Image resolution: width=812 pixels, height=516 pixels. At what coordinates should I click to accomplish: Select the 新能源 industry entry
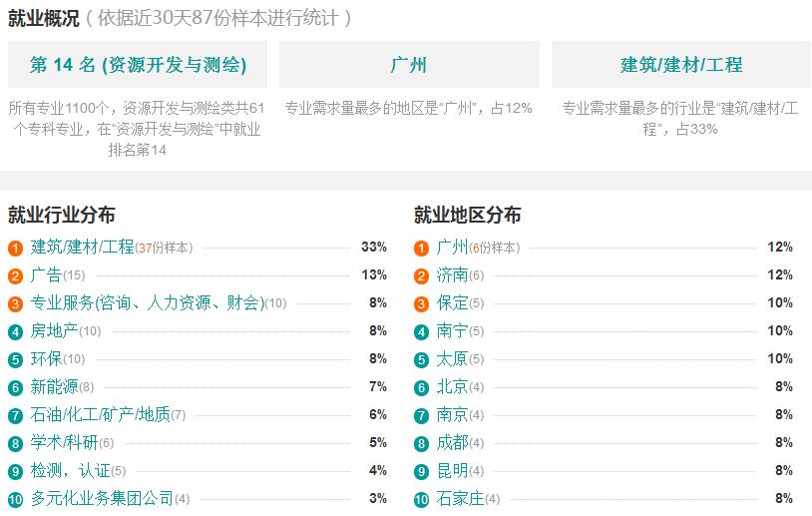point(55,387)
